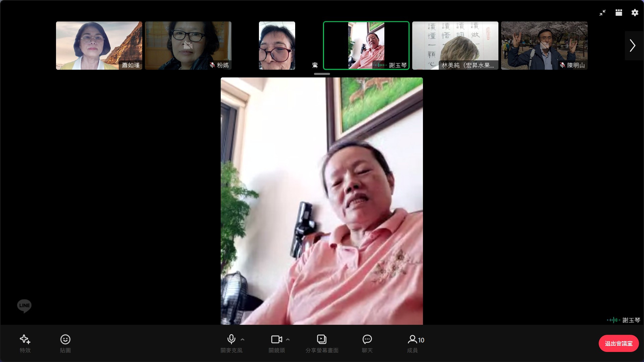Screen dimensions: 644x362
Task: Toggle the 關麥克風 microphone button
Action: coord(231,340)
